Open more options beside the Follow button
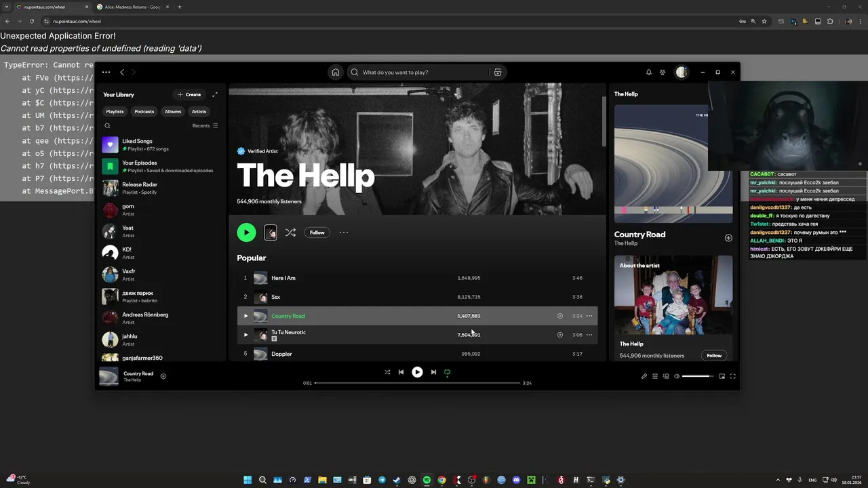868x488 pixels. (344, 232)
